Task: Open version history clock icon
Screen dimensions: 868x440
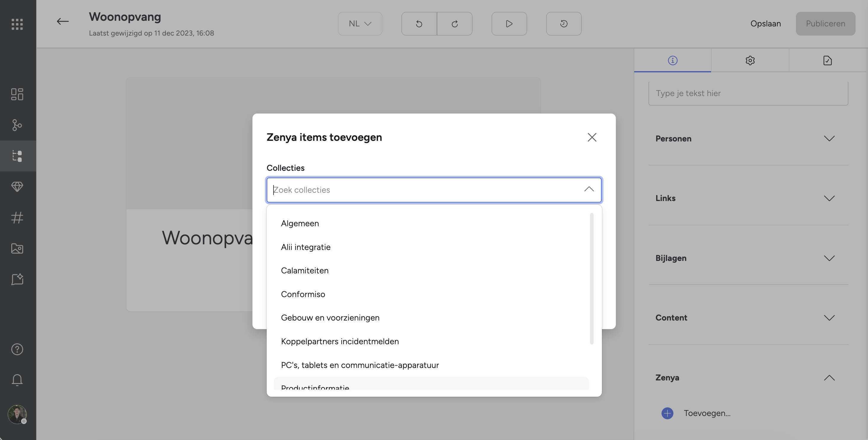Action: coord(564,24)
